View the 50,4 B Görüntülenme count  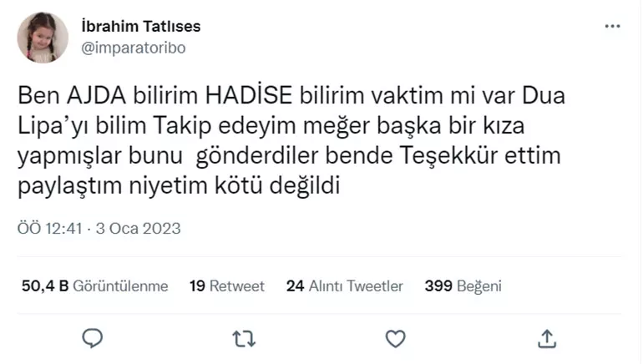pyautogui.click(x=94, y=286)
